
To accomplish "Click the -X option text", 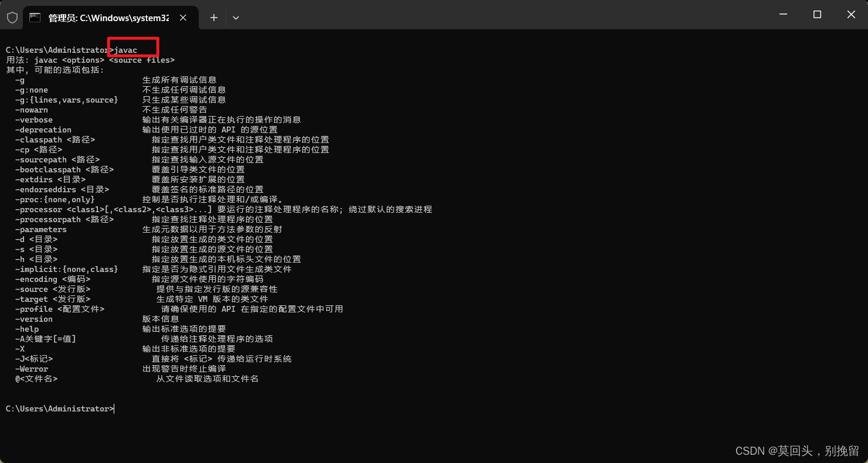I will [x=20, y=349].
